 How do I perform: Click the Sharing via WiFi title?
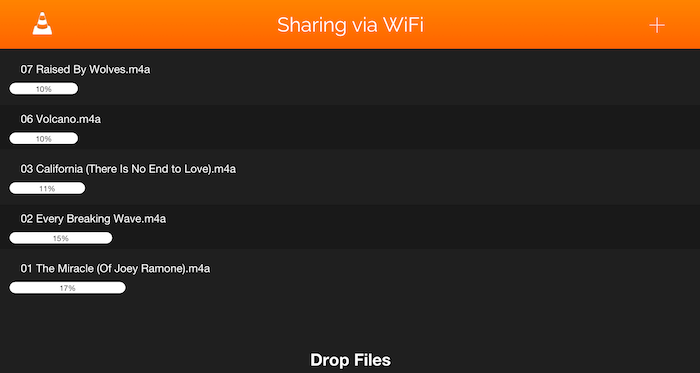click(x=350, y=25)
